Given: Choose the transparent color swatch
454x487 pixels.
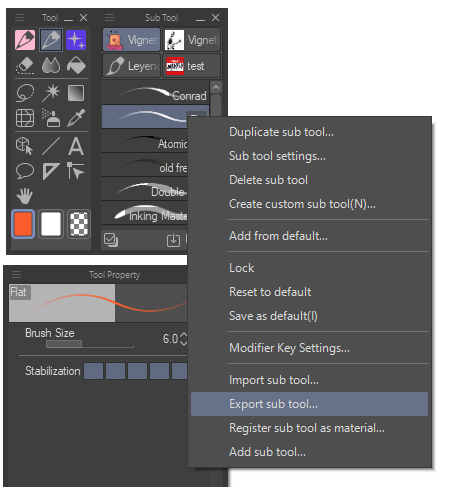Looking at the screenshot, I should (79, 224).
